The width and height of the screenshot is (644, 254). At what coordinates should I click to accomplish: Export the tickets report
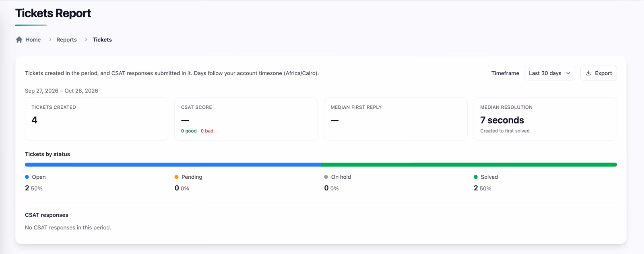click(x=599, y=73)
